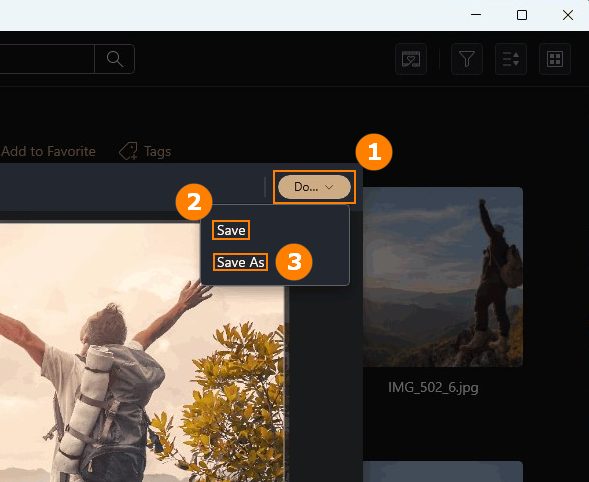Click the search magnifier icon
The width and height of the screenshot is (589, 482).
point(115,59)
